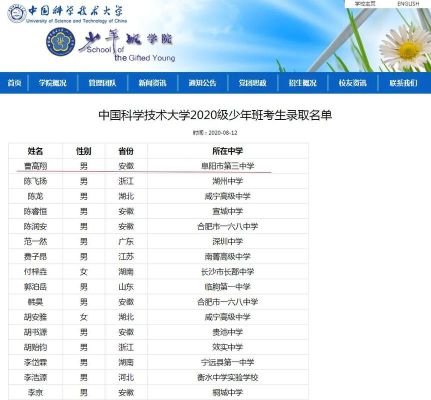Viewport: 431px width, 400px height.
Task: Click 湖北 in the 陈龙 row
Action: click(x=126, y=196)
